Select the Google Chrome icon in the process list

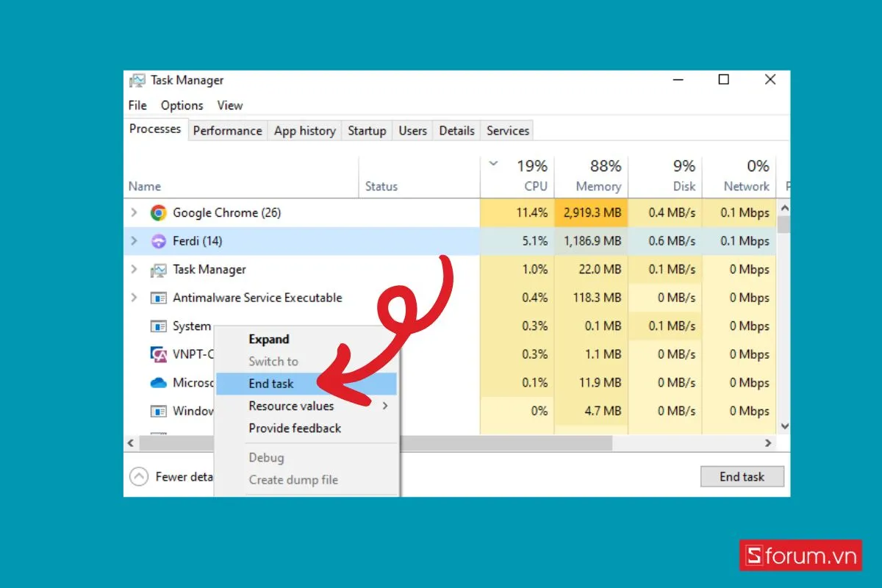(x=158, y=212)
